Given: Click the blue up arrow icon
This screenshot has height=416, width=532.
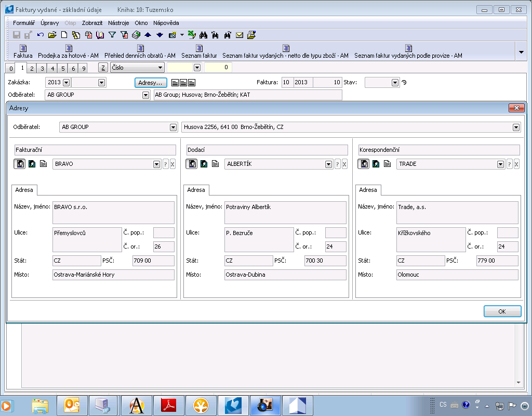Looking at the screenshot, I should click(x=148, y=35).
